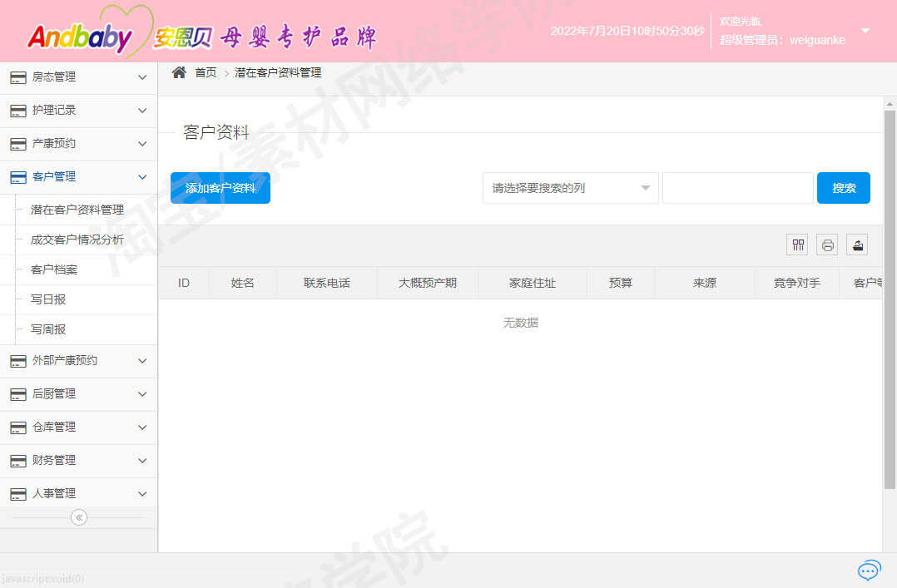Expand 后厨管理 menu chevron
The height and width of the screenshot is (588, 897).
pyautogui.click(x=142, y=394)
